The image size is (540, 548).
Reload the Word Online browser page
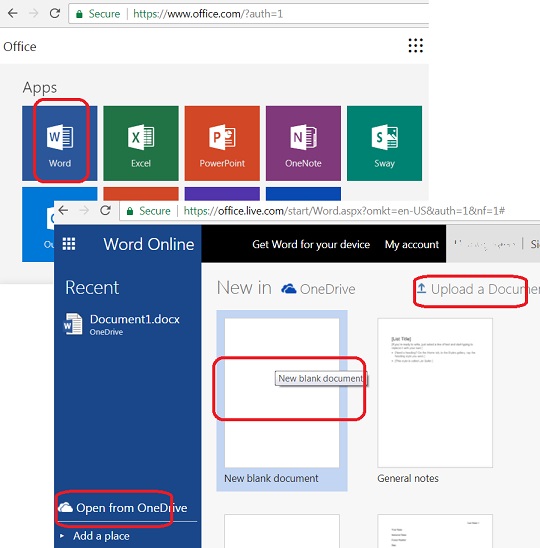click(x=105, y=210)
